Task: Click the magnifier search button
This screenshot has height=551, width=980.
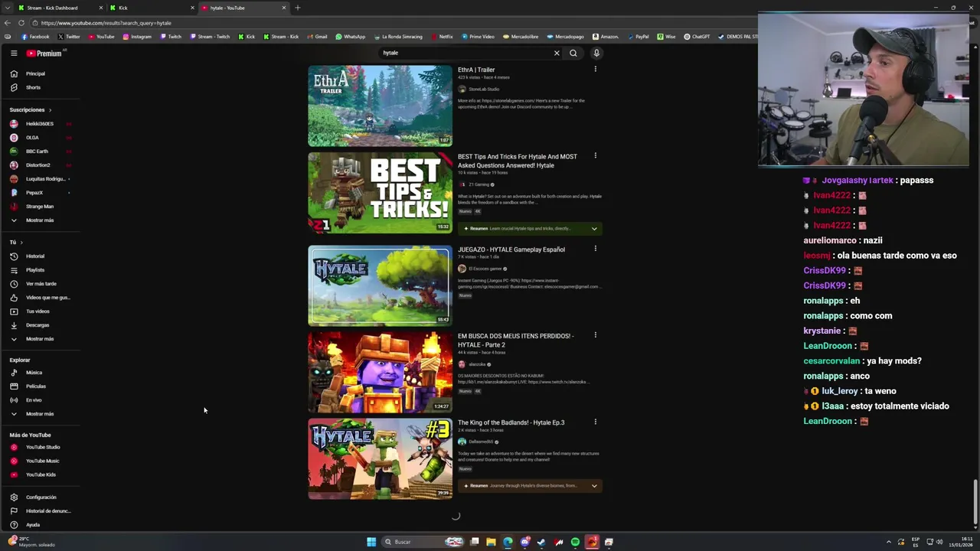Action: pos(573,53)
